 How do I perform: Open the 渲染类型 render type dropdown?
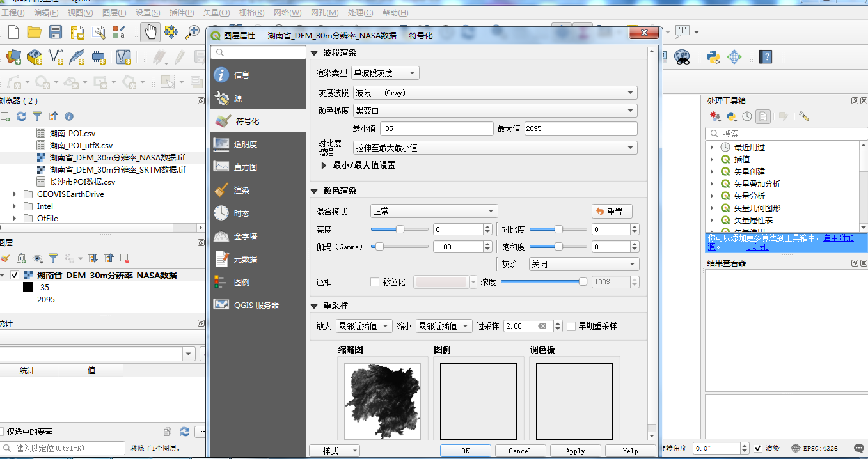point(386,73)
